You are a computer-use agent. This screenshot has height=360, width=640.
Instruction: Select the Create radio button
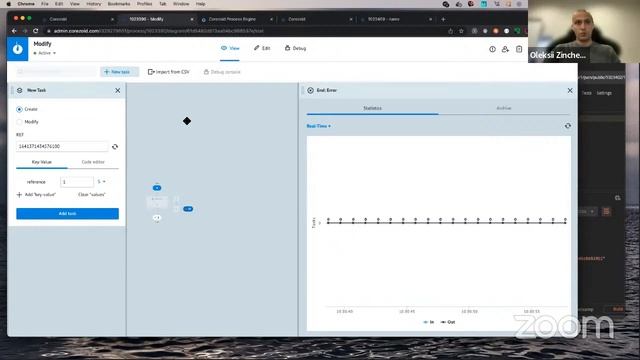point(19,109)
